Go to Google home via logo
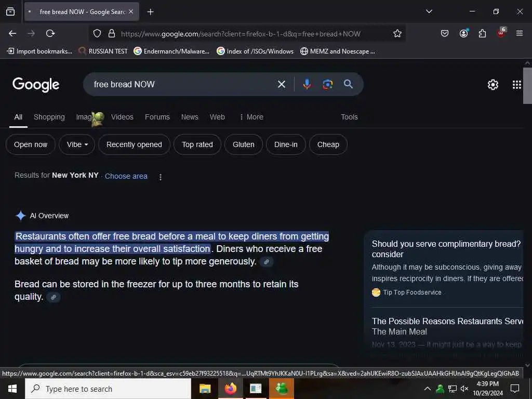Viewport: 532px width, 399px height. click(36, 85)
